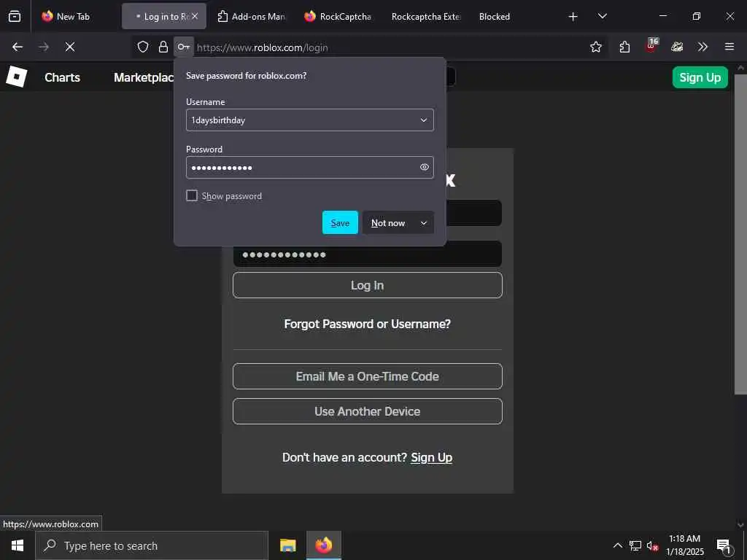Expand the Username dropdown in save prompt
This screenshot has width=747, height=560.
424,120
